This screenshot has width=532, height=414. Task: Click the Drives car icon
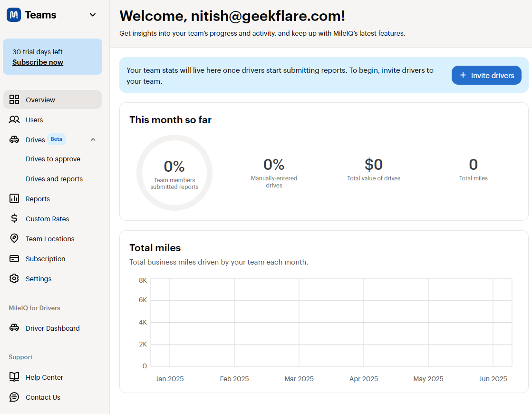coord(14,139)
